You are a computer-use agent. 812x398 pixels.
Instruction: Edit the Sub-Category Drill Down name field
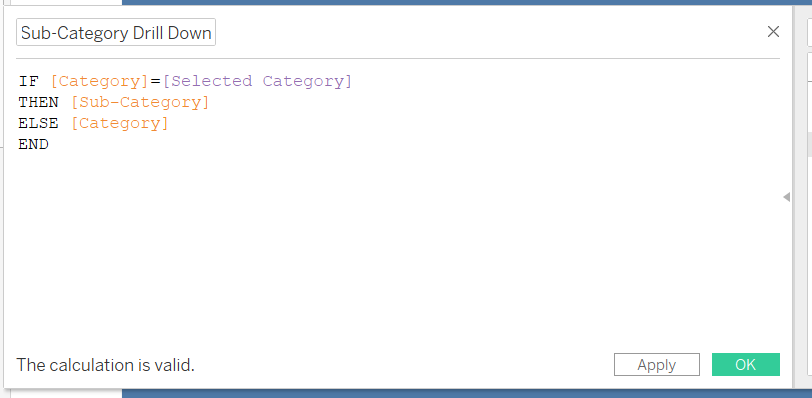tap(116, 33)
